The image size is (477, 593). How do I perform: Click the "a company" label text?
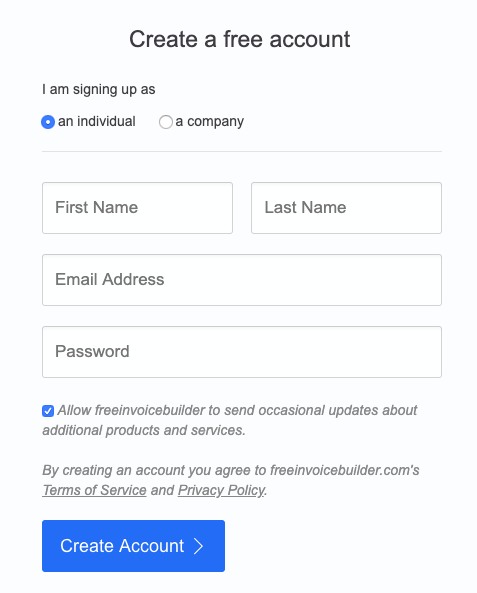pos(210,122)
